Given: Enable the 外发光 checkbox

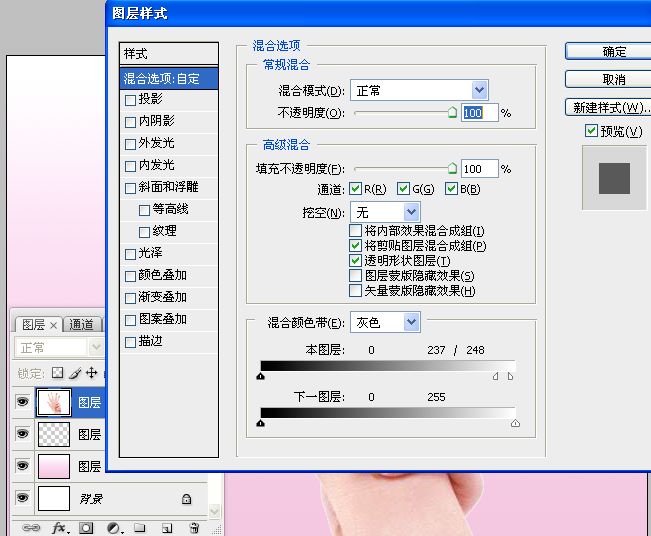Looking at the screenshot, I should click(x=130, y=144).
